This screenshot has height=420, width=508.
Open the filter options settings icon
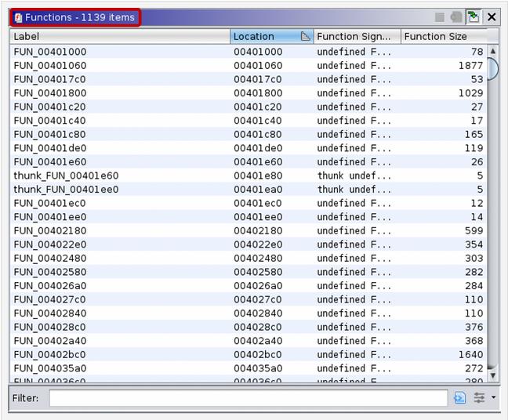coord(478,398)
